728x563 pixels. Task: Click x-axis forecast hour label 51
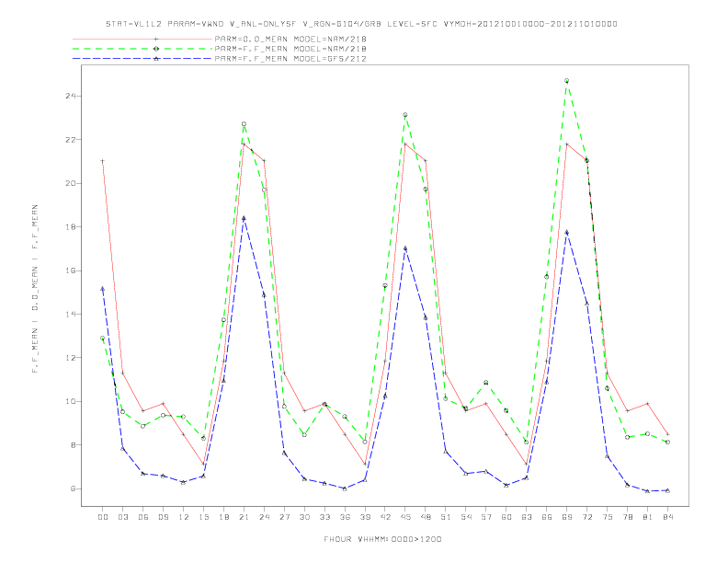(446, 517)
